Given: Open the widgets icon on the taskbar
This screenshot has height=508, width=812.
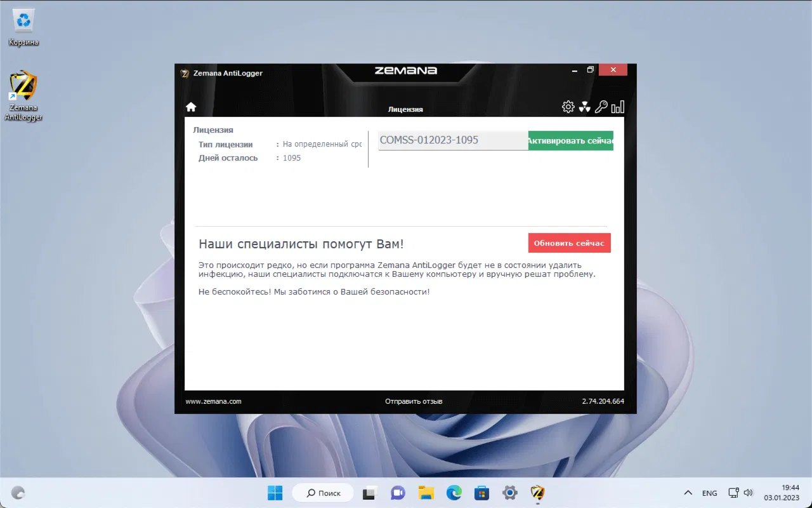Looking at the screenshot, I should pyautogui.click(x=18, y=493).
